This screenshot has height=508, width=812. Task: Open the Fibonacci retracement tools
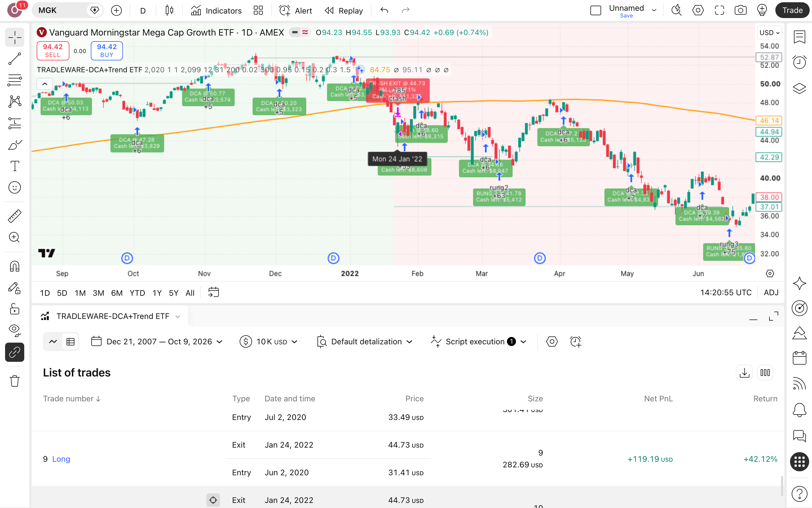pyautogui.click(x=15, y=80)
